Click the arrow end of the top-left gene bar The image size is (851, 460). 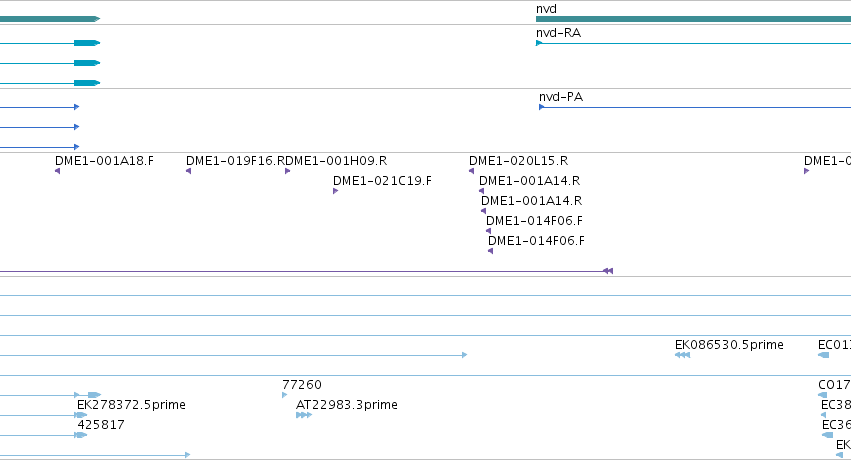point(98,19)
